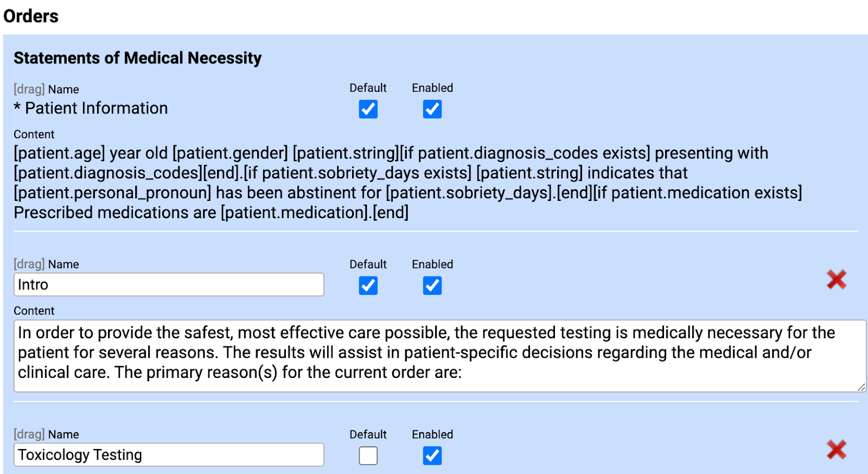Uncheck Default for Patient Information

(x=368, y=110)
